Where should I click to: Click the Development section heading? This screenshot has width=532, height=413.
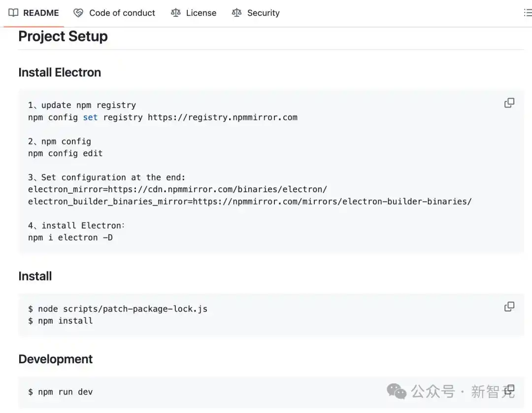click(55, 359)
